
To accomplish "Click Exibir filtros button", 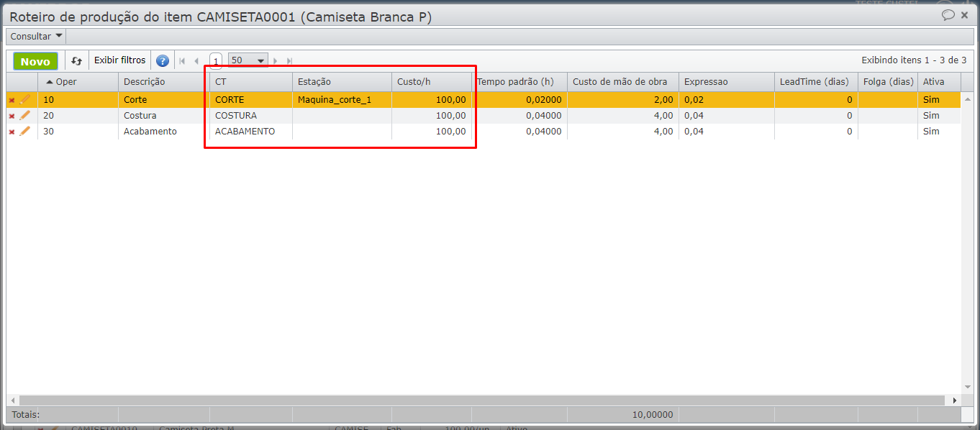I will tap(119, 60).
